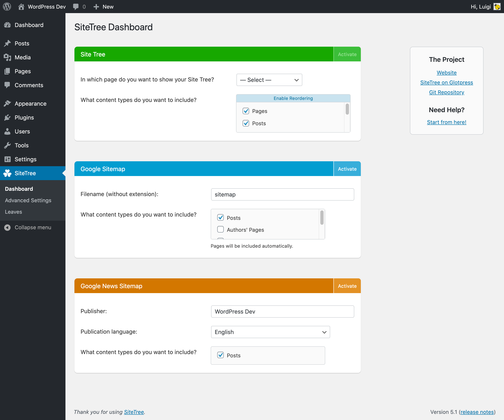Open Appearance menu item
The height and width of the screenshot is (420, 504).
tap(33, 104)
